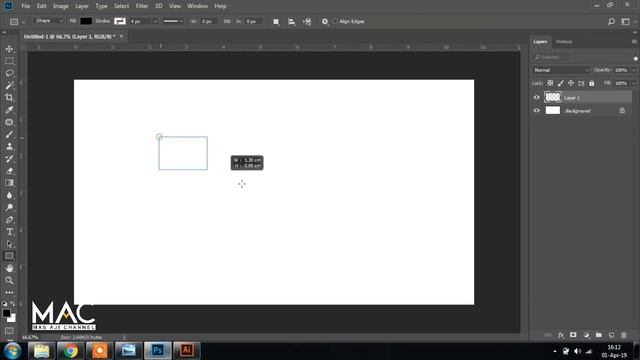Open the Edit Toolbar three-dots button
The height and width of the screenshot is (360, 640).
(9, 293)
